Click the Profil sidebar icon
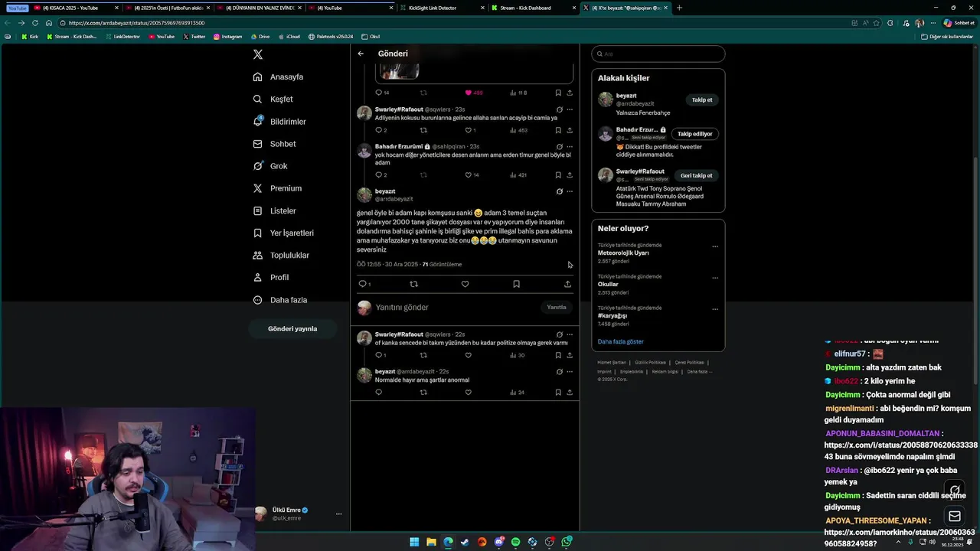 [x=258, y=277]
